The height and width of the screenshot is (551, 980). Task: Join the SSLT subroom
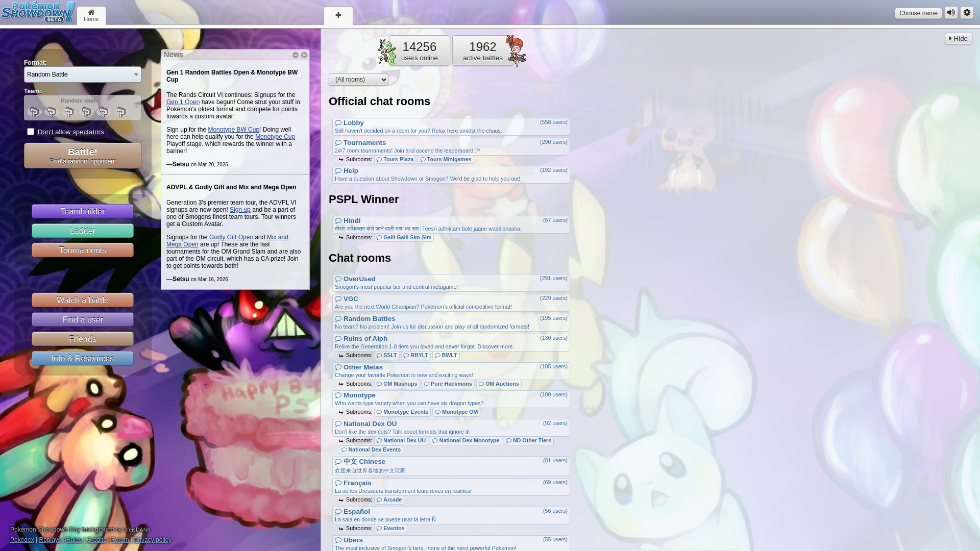pos(386,356)
